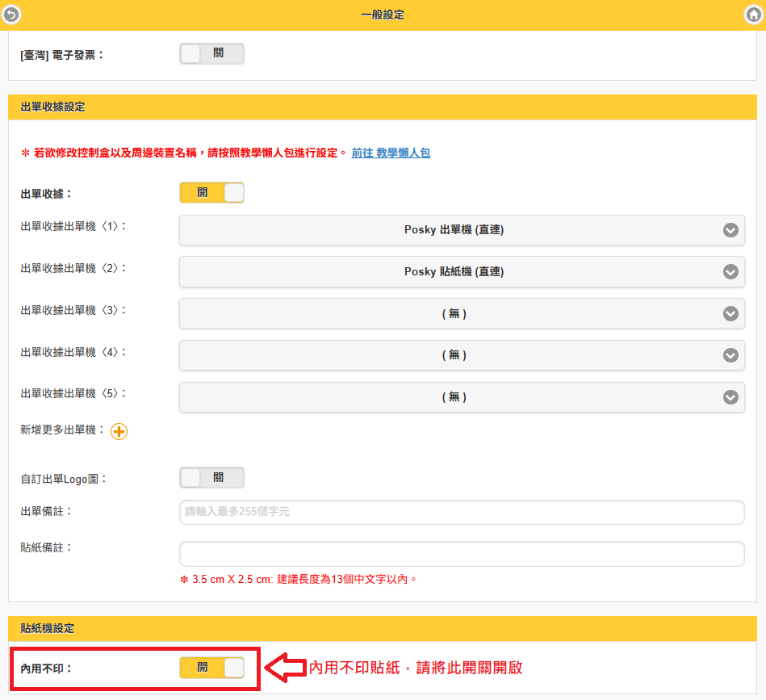This screenshot has width=766, height=700.
Task: Click chevron icon on Posky 貼紙機 row
Action: click(730, 272)
